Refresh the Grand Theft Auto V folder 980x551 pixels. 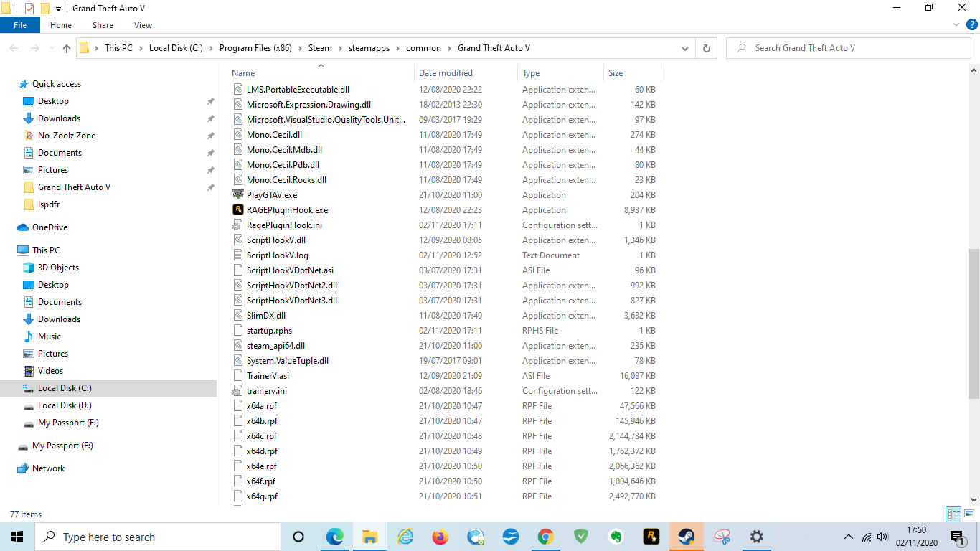pos(706,48)
